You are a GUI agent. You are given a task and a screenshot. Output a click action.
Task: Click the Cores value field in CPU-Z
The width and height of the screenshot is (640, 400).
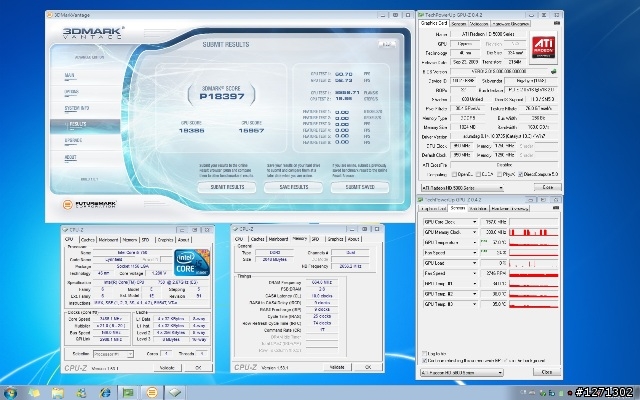(166, 354)
